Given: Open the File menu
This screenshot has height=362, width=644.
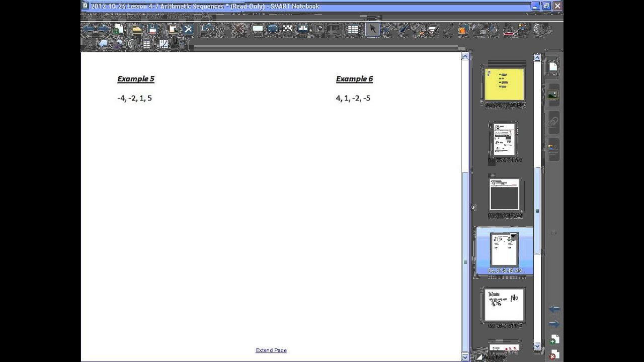Looking at the screenshot, I should coord(86,17).
